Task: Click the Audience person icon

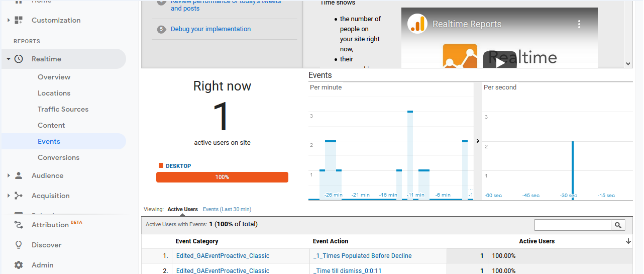Action: coord(19,175)
